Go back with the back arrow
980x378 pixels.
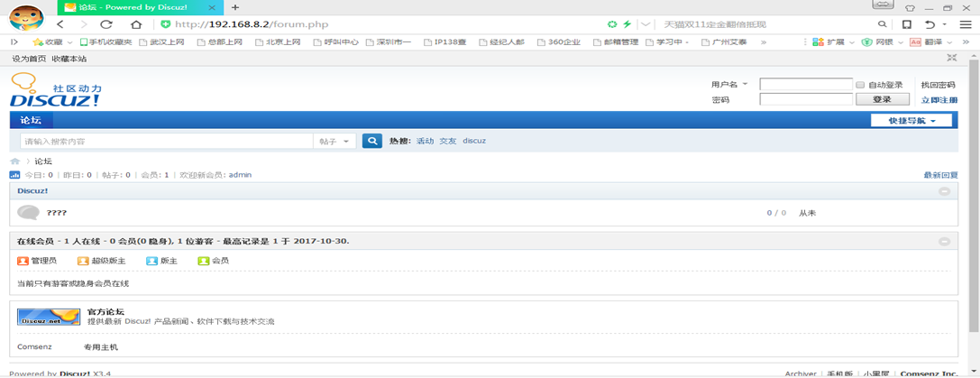(x=60, y=24)
